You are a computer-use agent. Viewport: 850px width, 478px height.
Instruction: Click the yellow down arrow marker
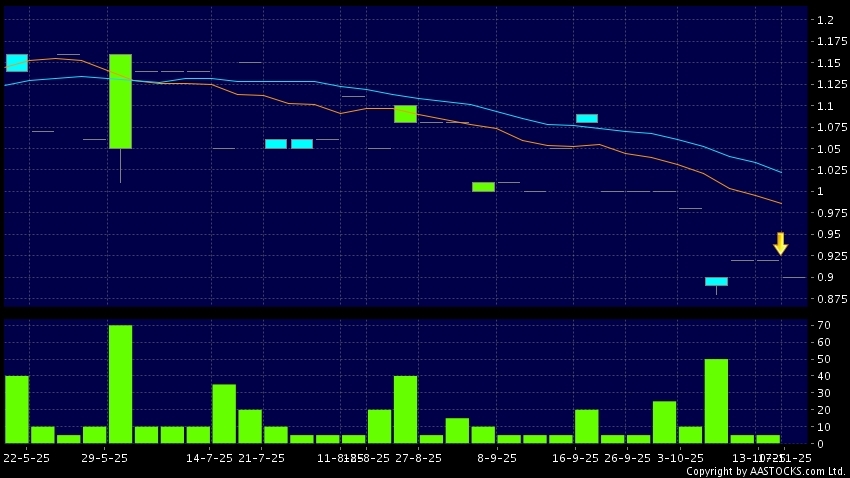click(x=780, y=243)
